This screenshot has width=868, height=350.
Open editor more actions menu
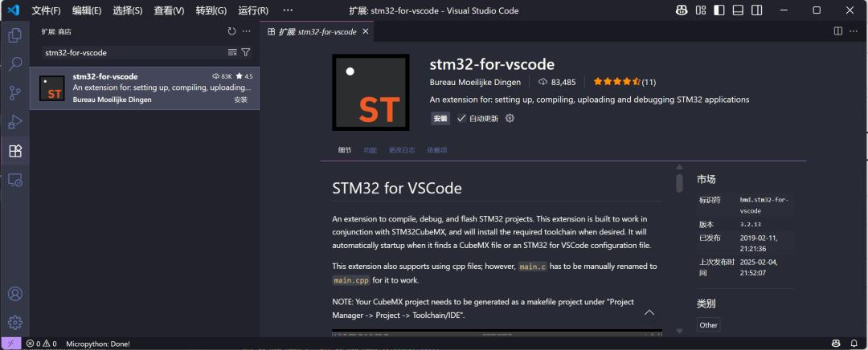(x=853, y=31)
